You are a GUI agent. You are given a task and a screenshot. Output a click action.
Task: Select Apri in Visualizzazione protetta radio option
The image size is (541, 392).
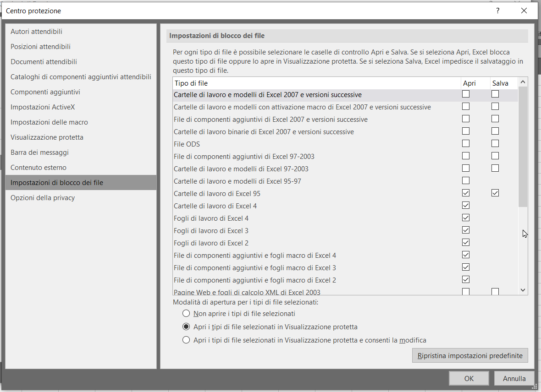[x=186, y=327]
